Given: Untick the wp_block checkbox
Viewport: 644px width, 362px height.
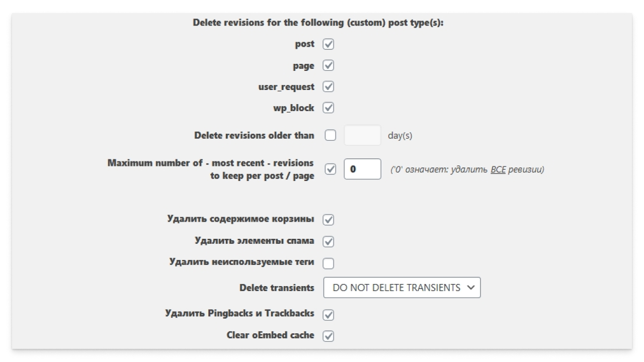Looking at the screenshot, I should pyautogui.click(x=329, y=108).
